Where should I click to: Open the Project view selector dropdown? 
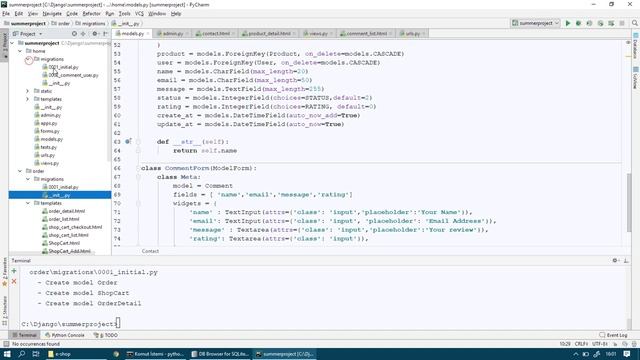tap(28, 34)
